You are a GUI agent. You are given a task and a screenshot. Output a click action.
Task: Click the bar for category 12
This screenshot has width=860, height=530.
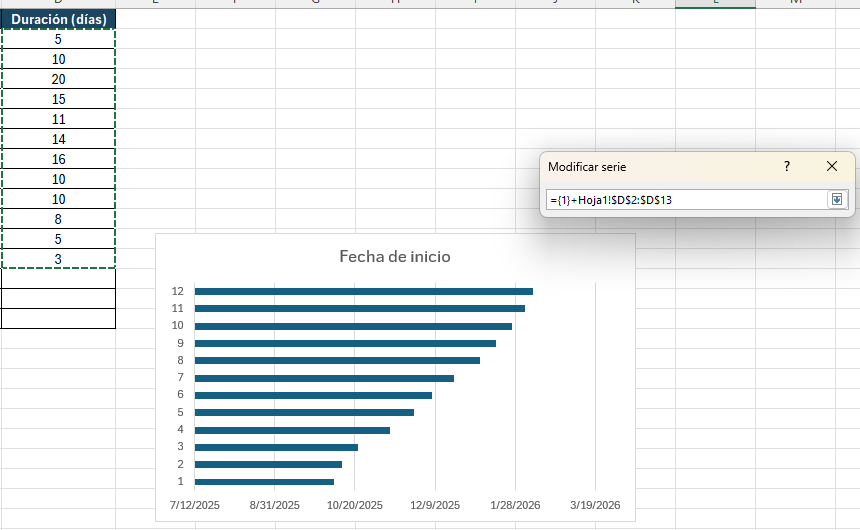[x=363, y=291]
